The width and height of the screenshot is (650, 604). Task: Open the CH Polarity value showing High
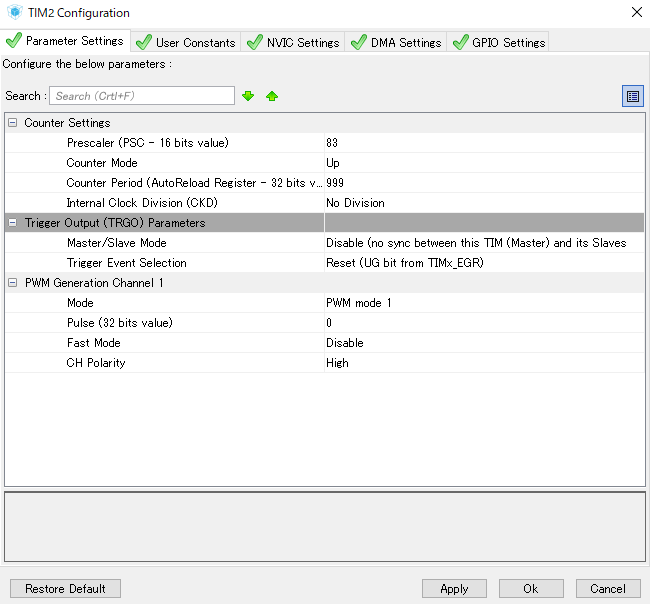point(484,363)
